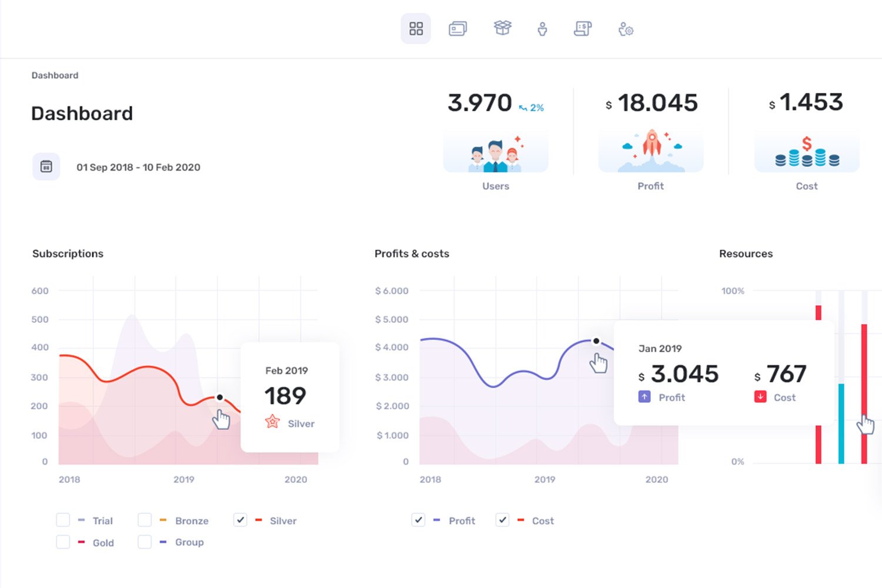The width and height of the screenshot is (882, 588).
Task: Open the payment cards section icon
Action: pyautogui.click(x=457, y=29)
